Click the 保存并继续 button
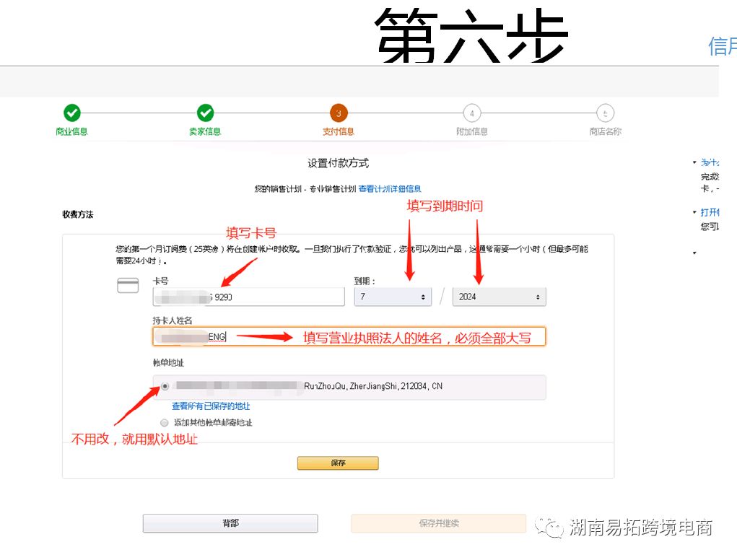 (x=439, y=523)
